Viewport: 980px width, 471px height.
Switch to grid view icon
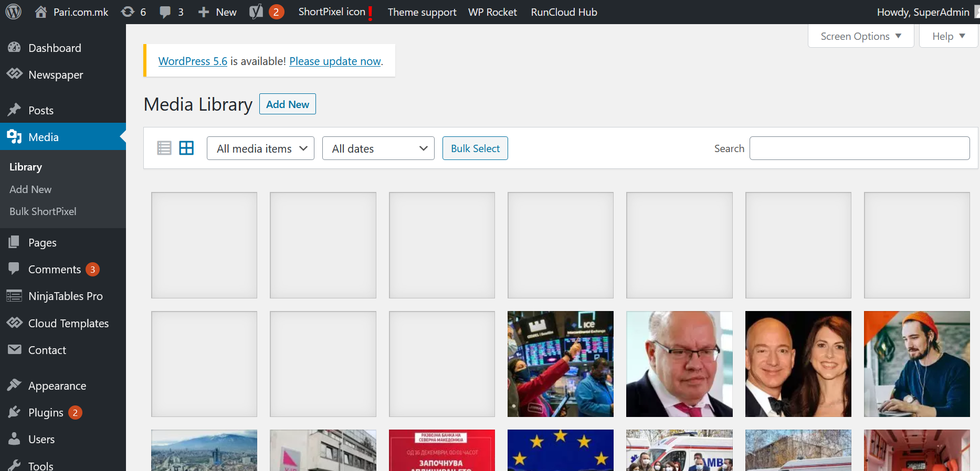(x=186, y=148)
